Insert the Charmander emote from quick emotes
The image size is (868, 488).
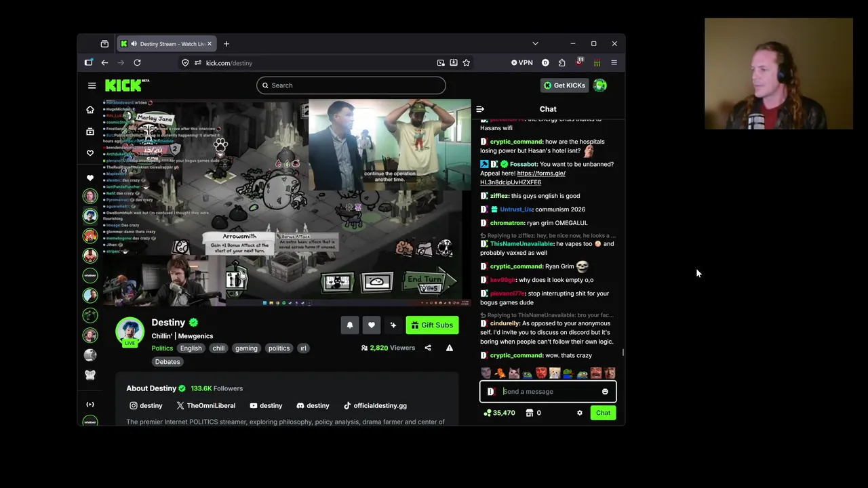tap(500, 373)
